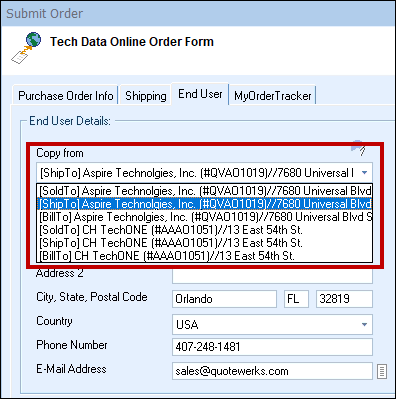This screenshot has width=396, height=399.
Task: Click the Phone Number field
Action: pyautogui.click(x=272, y=347)
